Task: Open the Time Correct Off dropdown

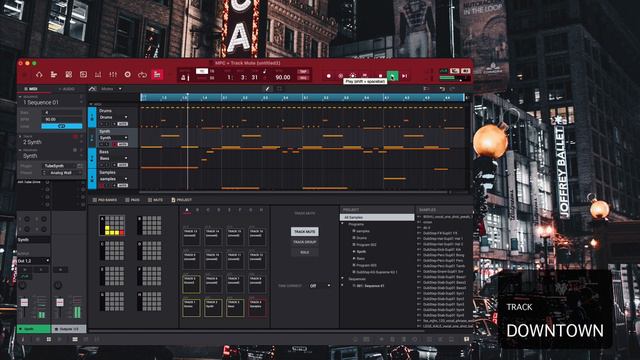Action: pos(320,286)
